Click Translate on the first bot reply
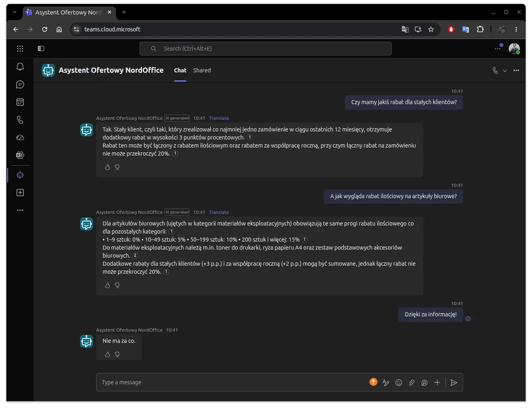Image resolution: width=532 pixels, height=414 pixels. click(x=219, y=118)
